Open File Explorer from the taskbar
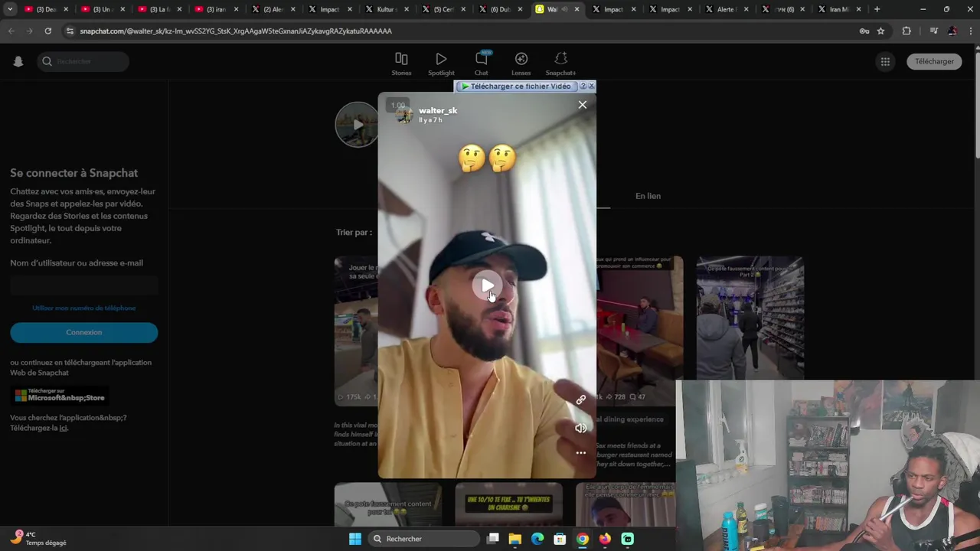This screenshot has height=551, width=980. 515,539
